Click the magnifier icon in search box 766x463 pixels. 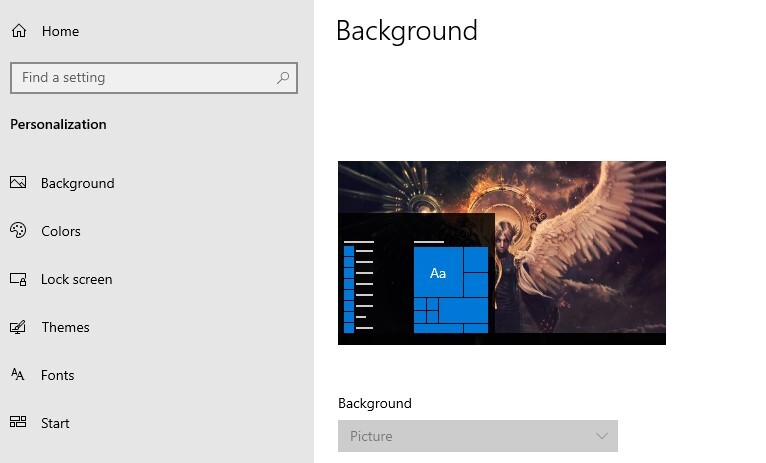click(x=283, y=77)
